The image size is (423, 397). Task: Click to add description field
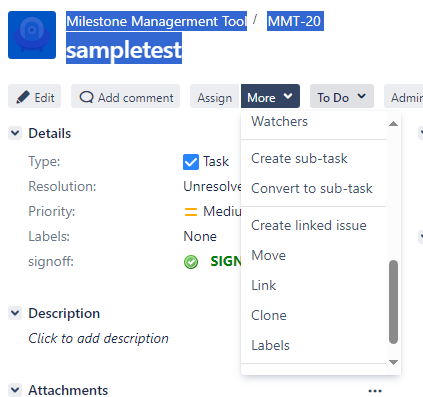tap(98, 338)
